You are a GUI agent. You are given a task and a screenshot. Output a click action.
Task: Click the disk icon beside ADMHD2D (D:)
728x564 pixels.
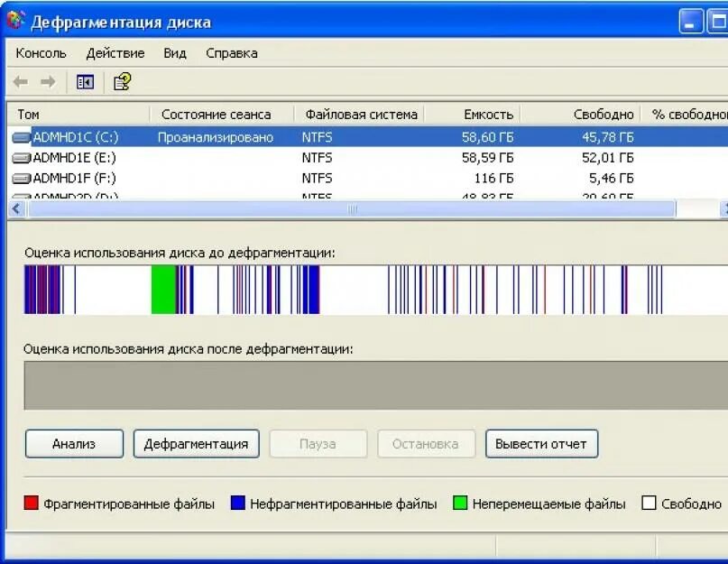tap(20, 197)
